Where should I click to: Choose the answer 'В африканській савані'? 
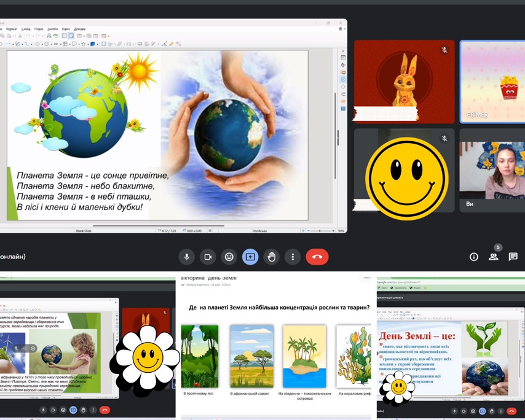point(250,394)
